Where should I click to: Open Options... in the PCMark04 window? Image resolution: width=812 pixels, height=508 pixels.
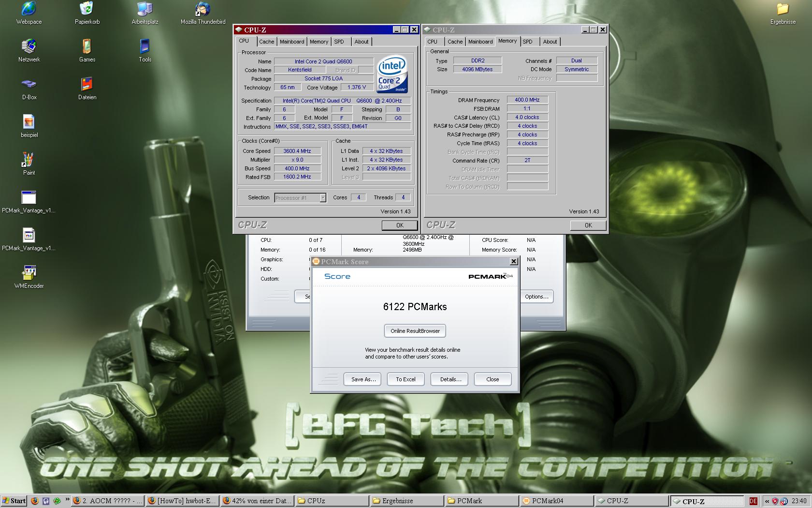[536, 297]
